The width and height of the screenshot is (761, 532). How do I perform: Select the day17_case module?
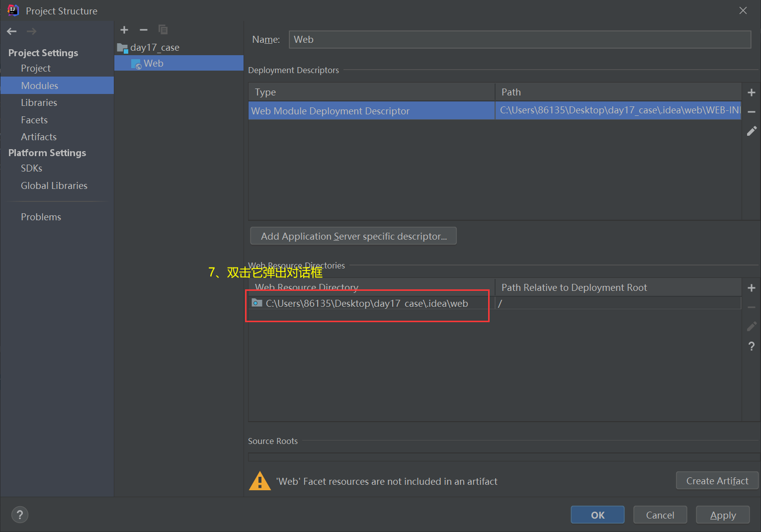(155, 47)
